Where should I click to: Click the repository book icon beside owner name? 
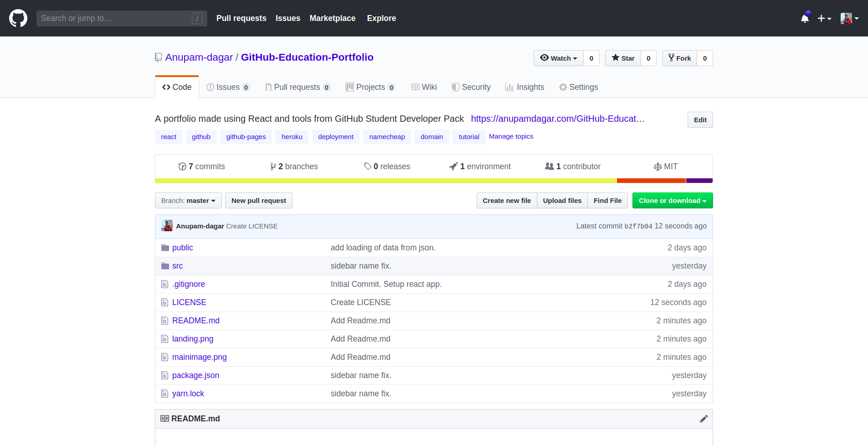[158, 57]
